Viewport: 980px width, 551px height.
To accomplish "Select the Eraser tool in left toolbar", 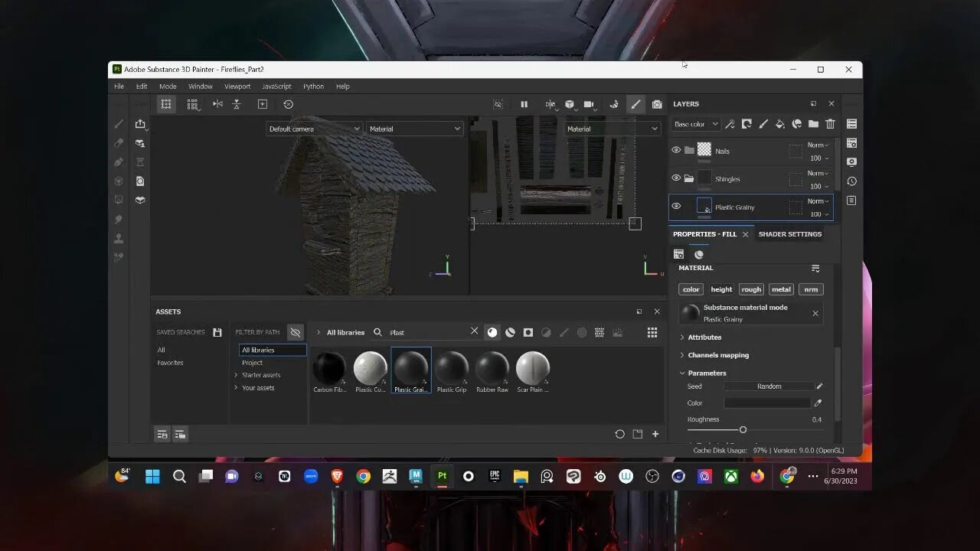I will (119, 143).
